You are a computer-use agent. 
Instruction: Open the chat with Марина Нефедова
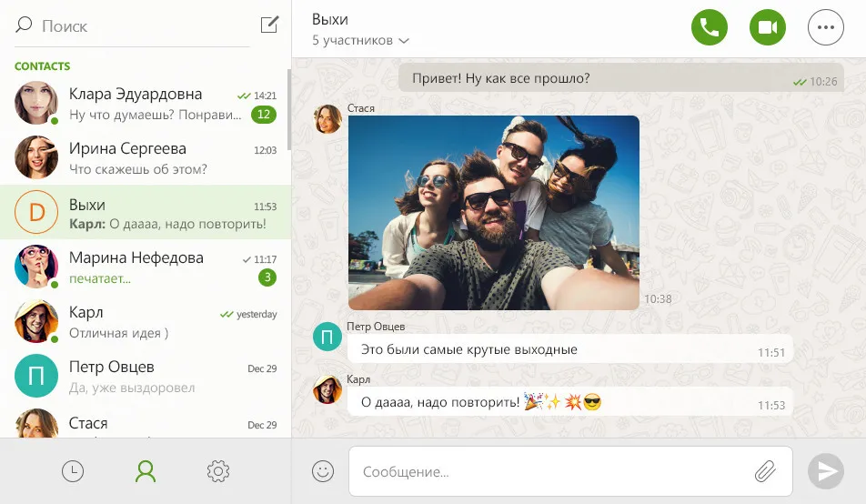click(146, 267)
